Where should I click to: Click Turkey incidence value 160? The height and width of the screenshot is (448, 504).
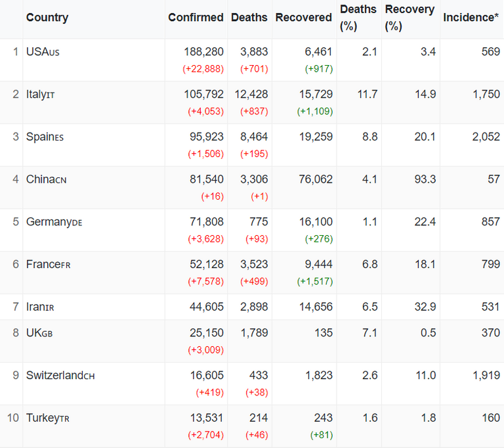(491, 418)
